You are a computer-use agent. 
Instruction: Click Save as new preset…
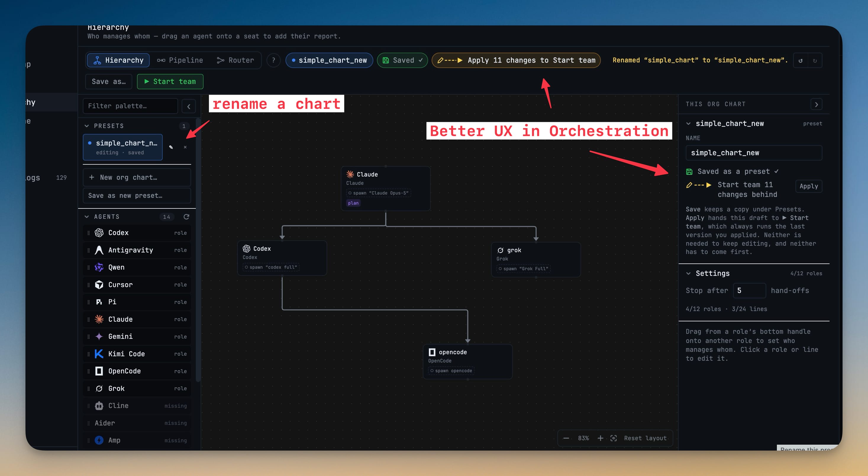[137, 196]
